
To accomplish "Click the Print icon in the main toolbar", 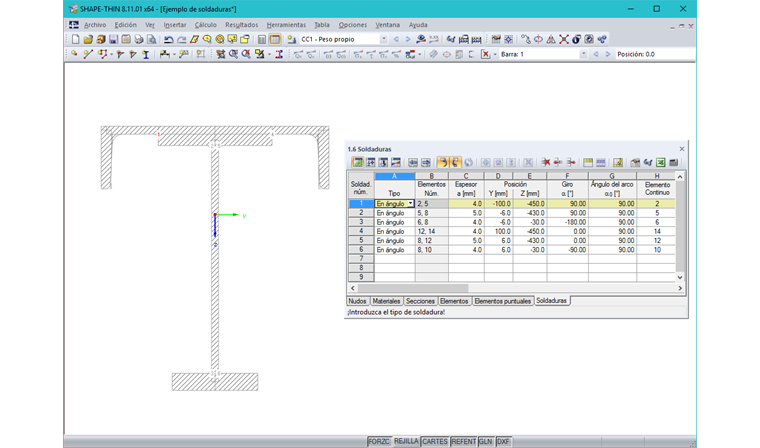I will tap(139, 39).
